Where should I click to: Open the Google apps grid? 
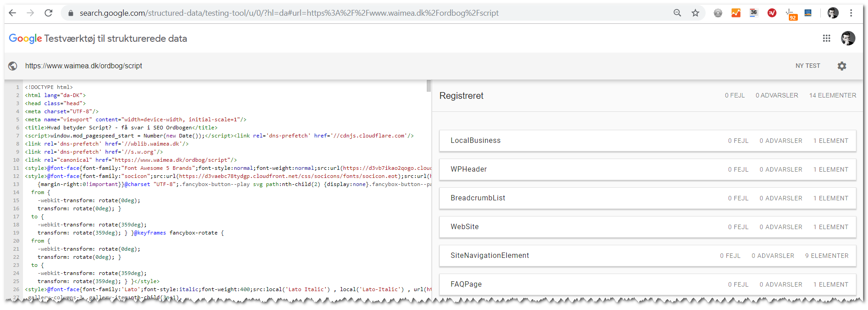tap(826, 39)
